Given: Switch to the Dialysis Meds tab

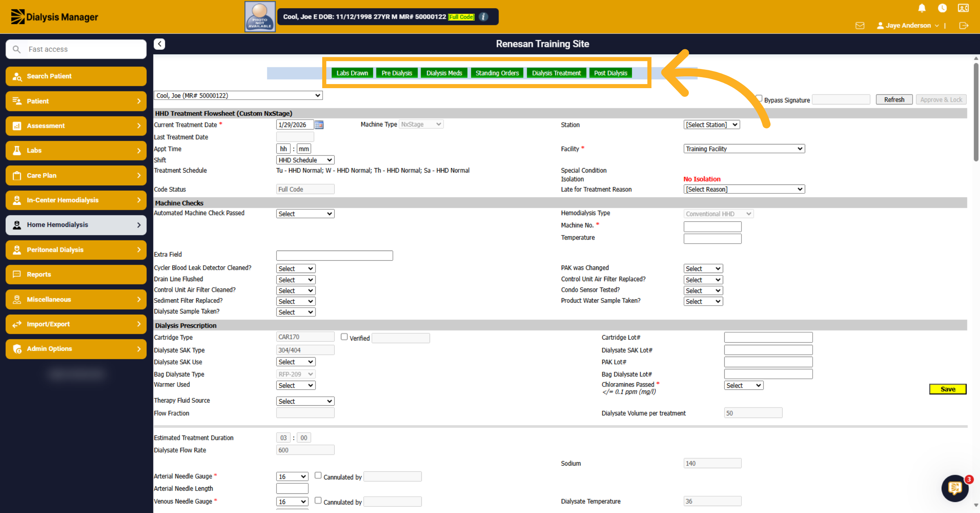Looking at the screenshot, I should click(444, 73).
